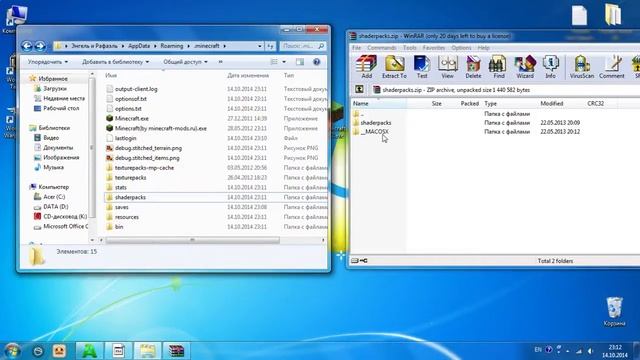Click the volume icon in system tray
This screenshot has width=640, height=360.
pos(590,351)
